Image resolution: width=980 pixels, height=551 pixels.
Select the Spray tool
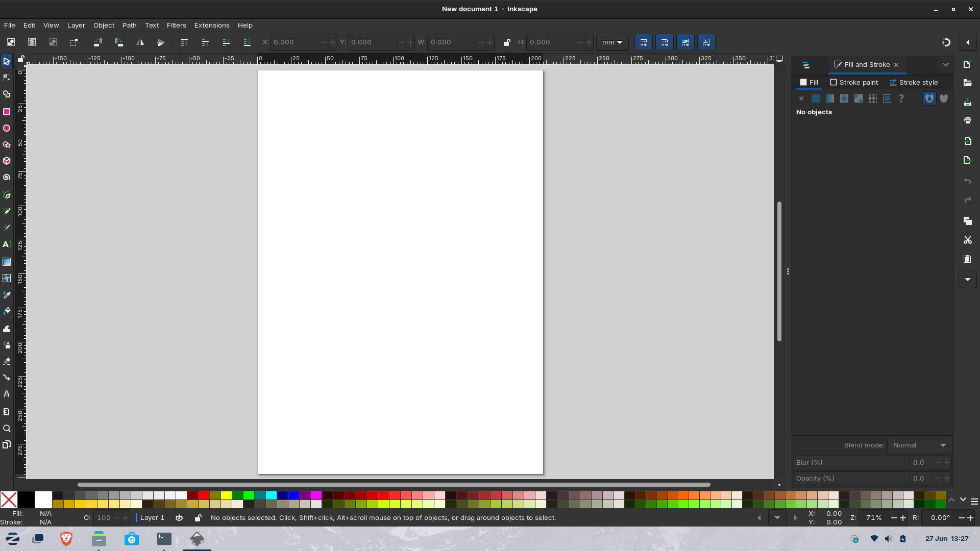[7, 345]
